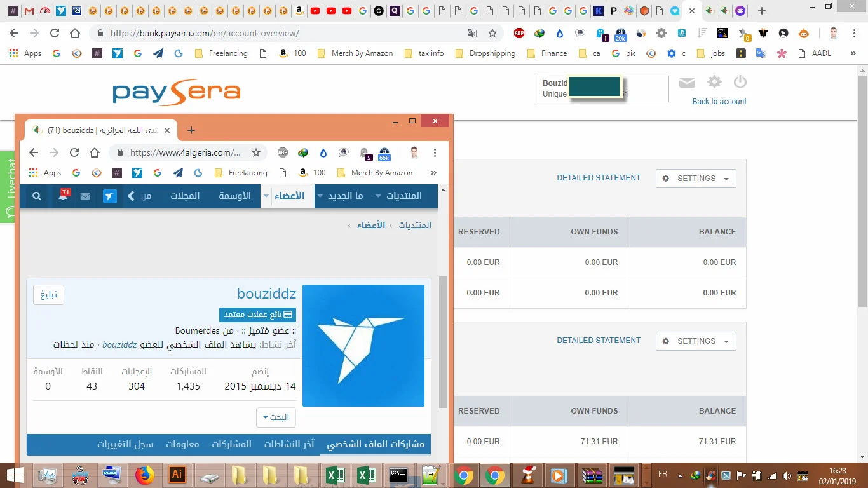Open the forum notifications bell with 71 badge
The height and width of the screenshot is (488, 868).
(x=63, y=196)
